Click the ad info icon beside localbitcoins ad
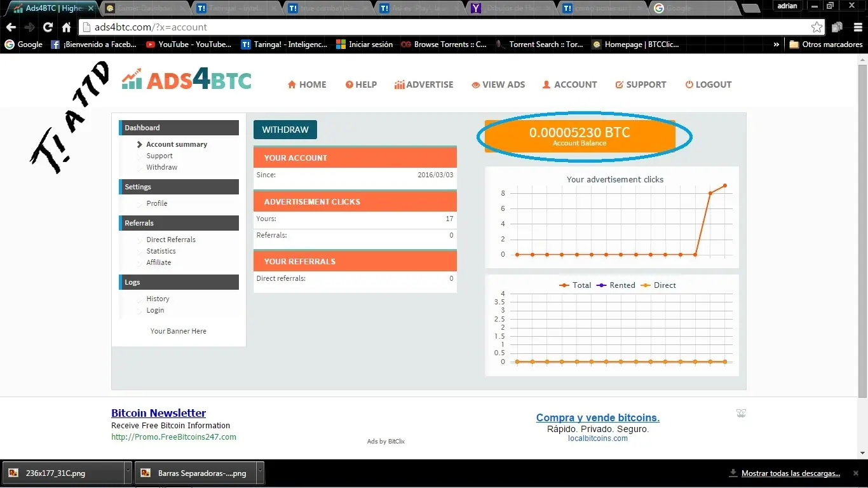Screen dimensions: 868x488 (741, 413)
